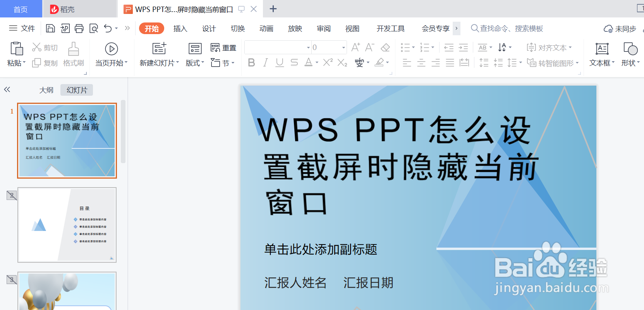644x310 pixels.
Task: Toggle Justify alignment button
Action: click(x=450, y=62)
